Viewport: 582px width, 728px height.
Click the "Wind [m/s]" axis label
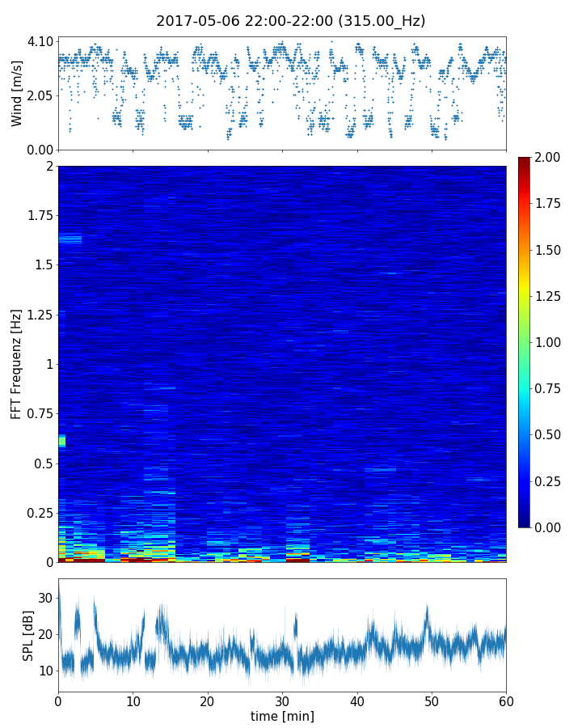tap(17, 93)
